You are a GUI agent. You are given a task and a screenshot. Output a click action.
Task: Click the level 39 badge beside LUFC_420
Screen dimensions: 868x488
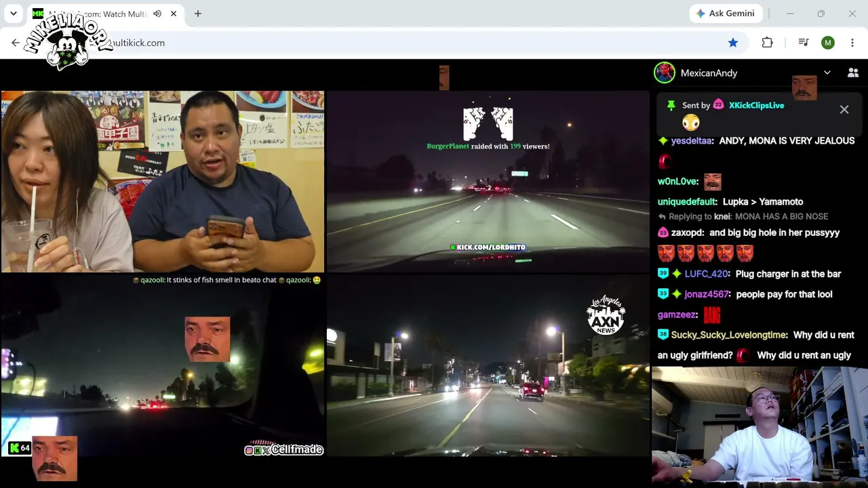click(x=663, y=274)
